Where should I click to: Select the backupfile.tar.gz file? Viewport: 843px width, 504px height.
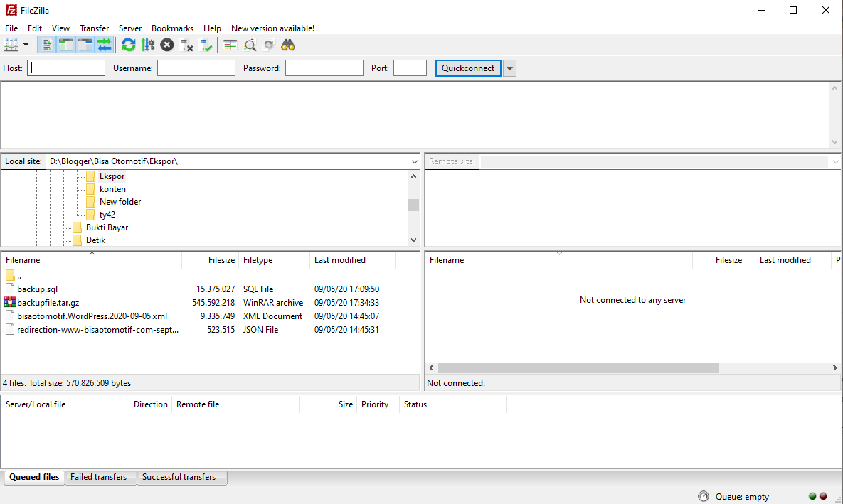coord(48,303)
